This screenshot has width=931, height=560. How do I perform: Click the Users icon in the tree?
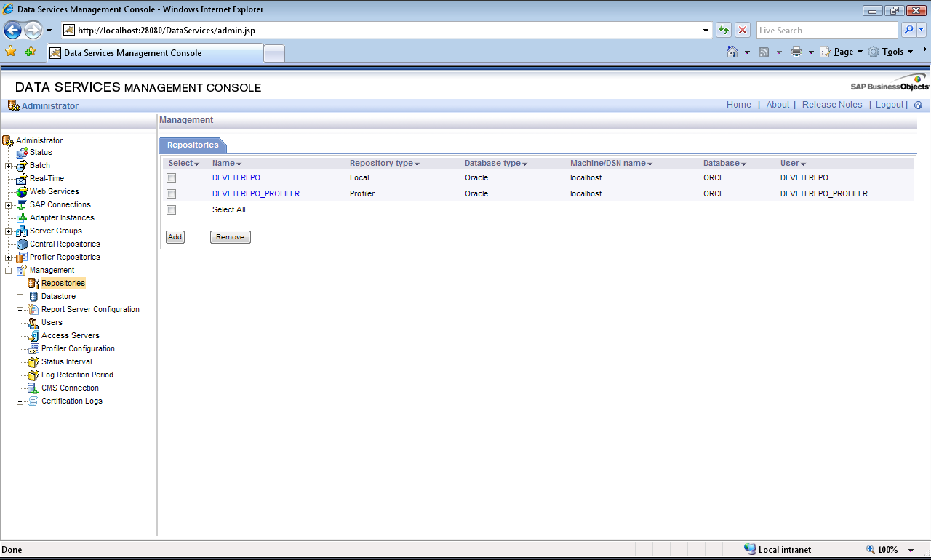pos(33,323)
